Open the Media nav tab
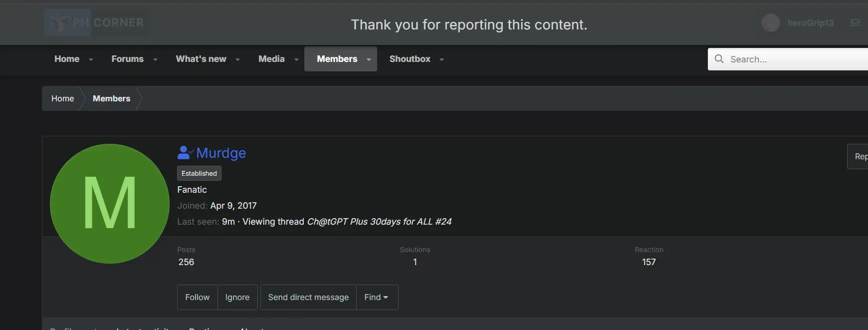 [271, 59]
